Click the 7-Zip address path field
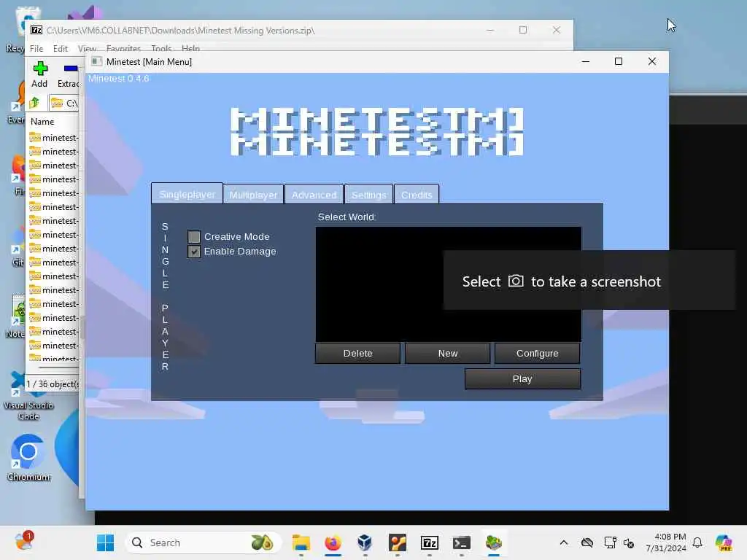This screenshot has width=747, height=560. point(64,103)
